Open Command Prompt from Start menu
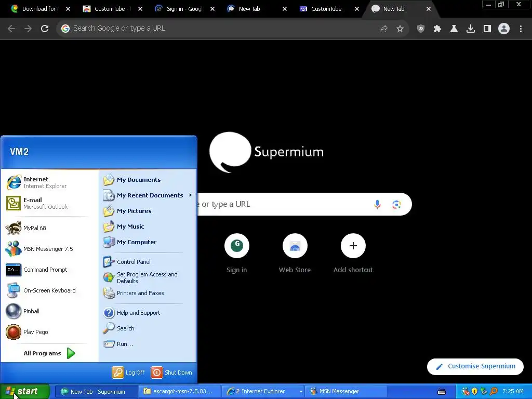Screen dimensions: 532x399 [x=49, y=270]
